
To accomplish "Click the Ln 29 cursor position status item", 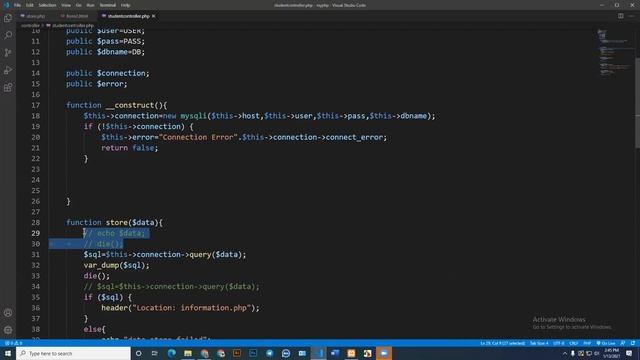I will 502,343.
